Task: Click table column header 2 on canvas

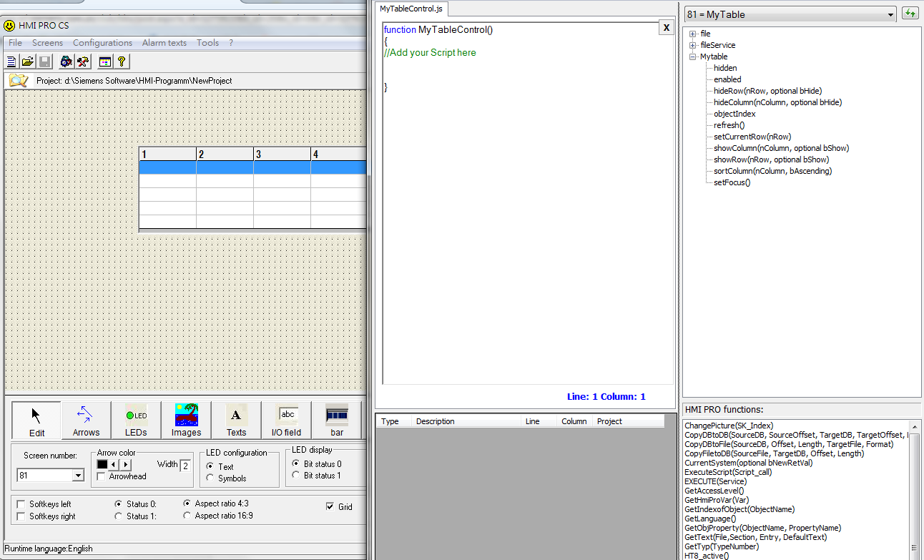Action: pyautogui.click(x=225, y=154)
